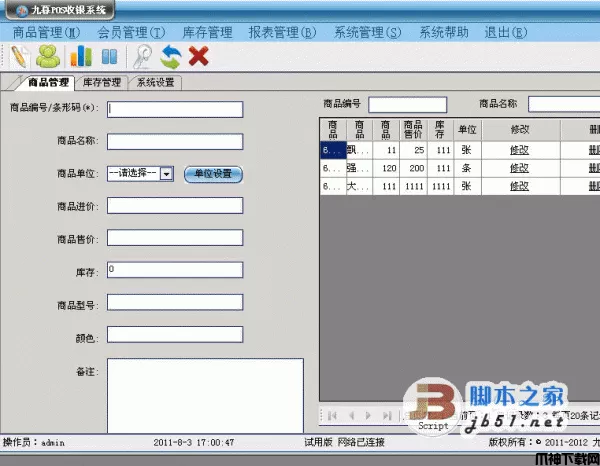Click the 商品售价 input field

pyautogui.click(x=175, y=238)
